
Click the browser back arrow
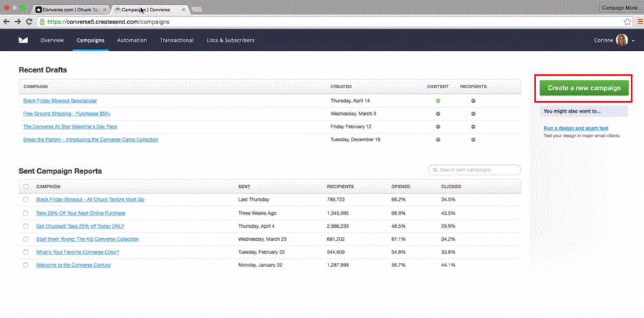coord(7,22)
